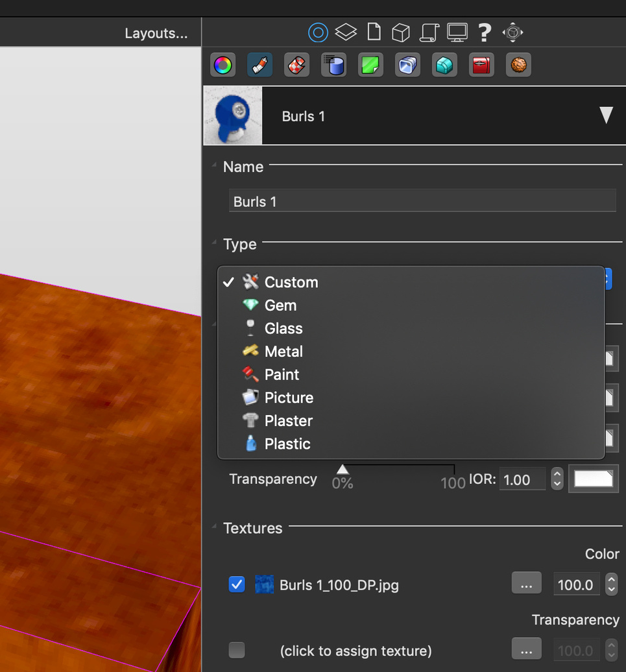Select the orange textured sphere icon
The image size is (626, 672).
tap(518, 65)
